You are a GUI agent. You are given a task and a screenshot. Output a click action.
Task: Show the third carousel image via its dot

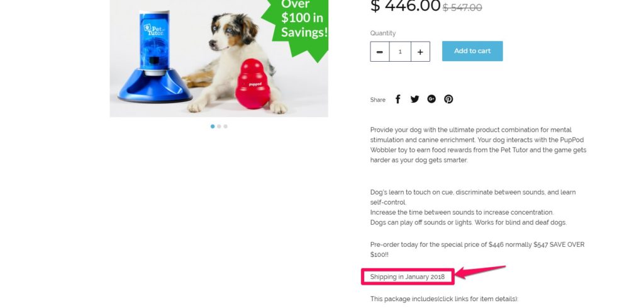pyautogui.click(x=226, y=126)
